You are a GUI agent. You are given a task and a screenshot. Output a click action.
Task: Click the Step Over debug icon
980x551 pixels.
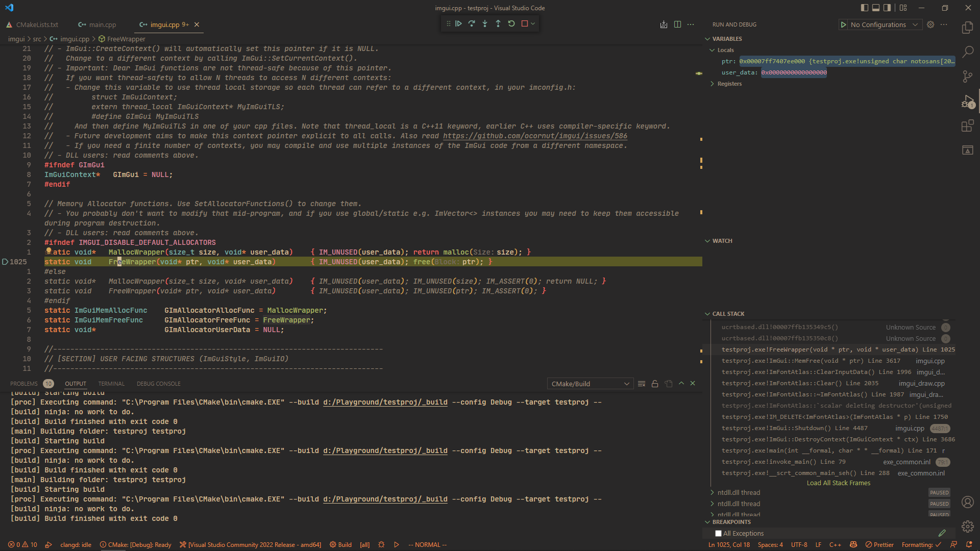point(472,23)
